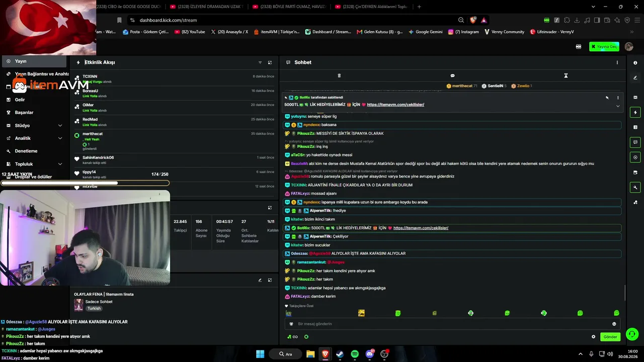Open File Explorer from the taskbar

[x=310, y=354]
